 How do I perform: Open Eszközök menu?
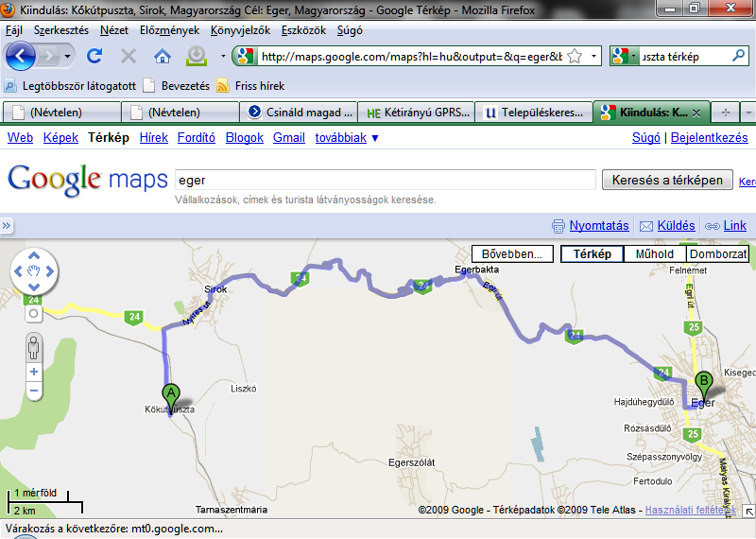[x=303, y=30]
